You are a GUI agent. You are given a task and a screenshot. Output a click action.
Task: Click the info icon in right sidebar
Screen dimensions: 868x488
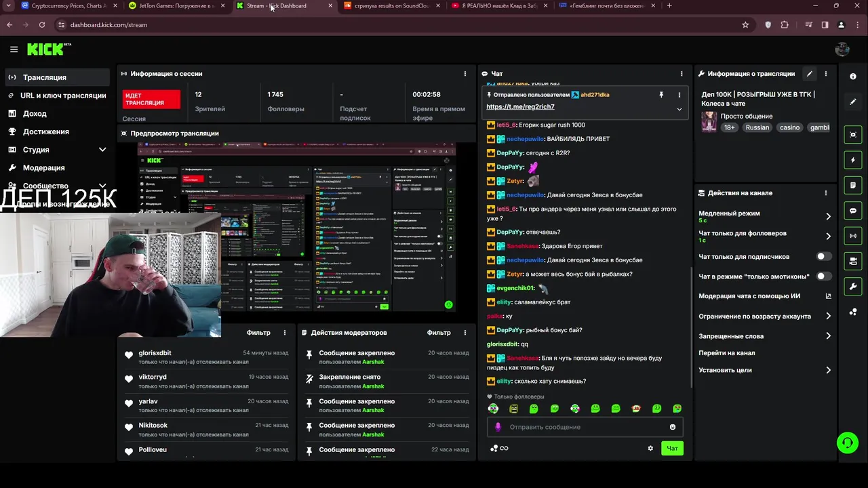pyautogui.click(x=853, y=77)
